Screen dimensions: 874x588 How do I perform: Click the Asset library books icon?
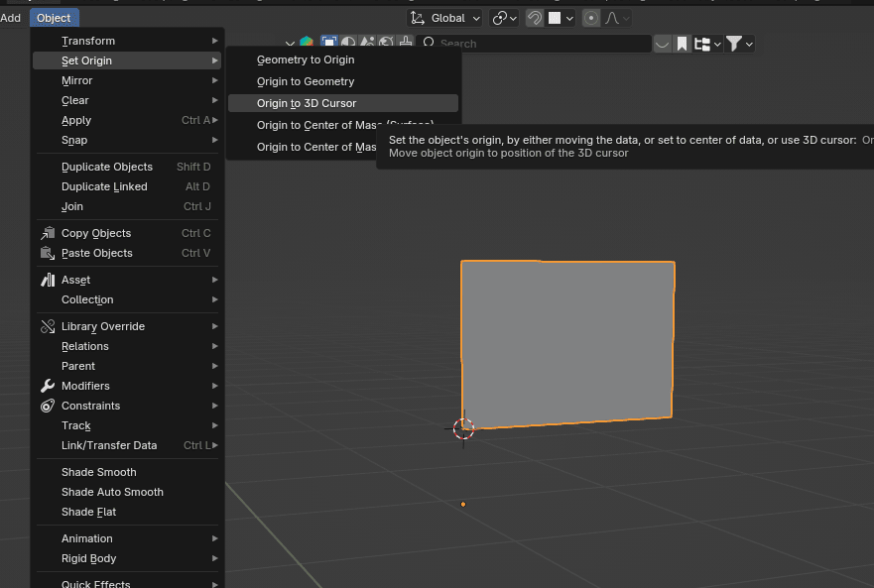coord(48,280)
